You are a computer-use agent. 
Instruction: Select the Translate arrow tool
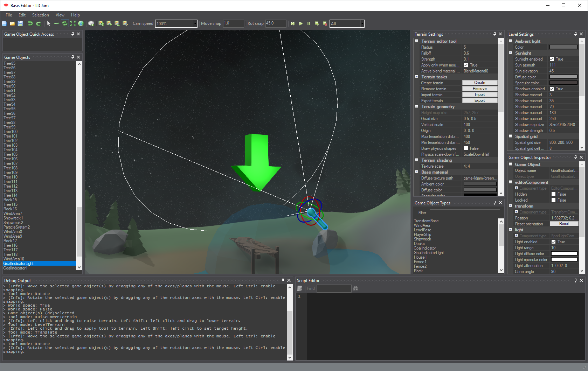[x=56, y=23]
